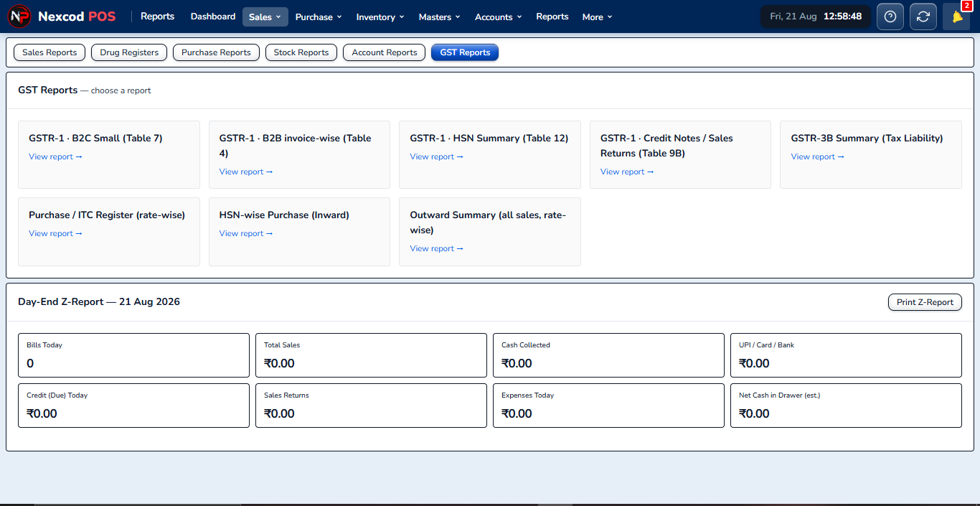Screen dimensions: 980x506
Task: Click the Purchase / ITC Register (rate-wise) title
Action: click(x=107, y=215)
